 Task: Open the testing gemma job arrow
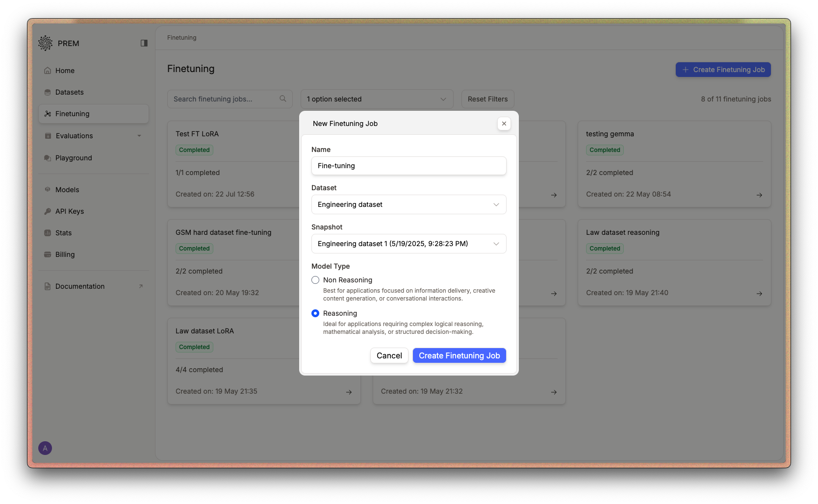tap(759, 195)
